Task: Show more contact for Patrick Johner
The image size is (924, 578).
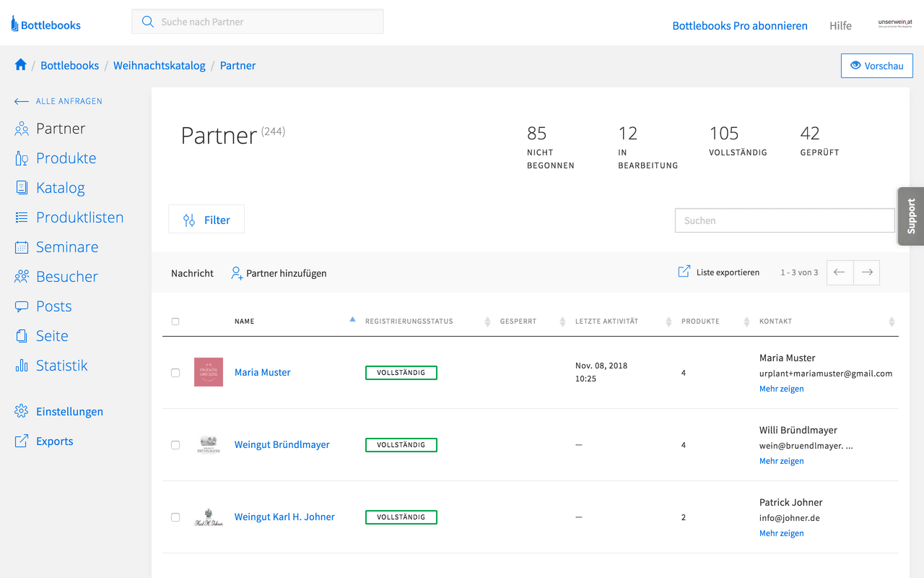Action: 782,533
